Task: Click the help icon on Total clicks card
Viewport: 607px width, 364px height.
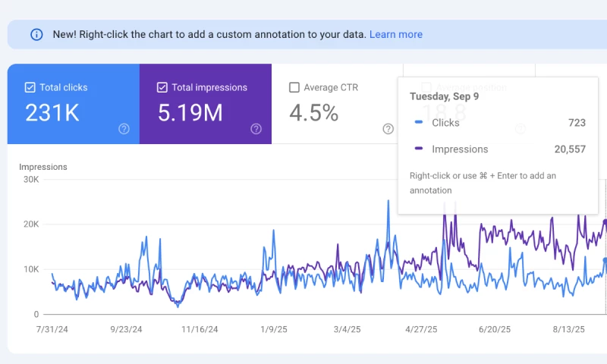Action: click(x=124, y=129)
